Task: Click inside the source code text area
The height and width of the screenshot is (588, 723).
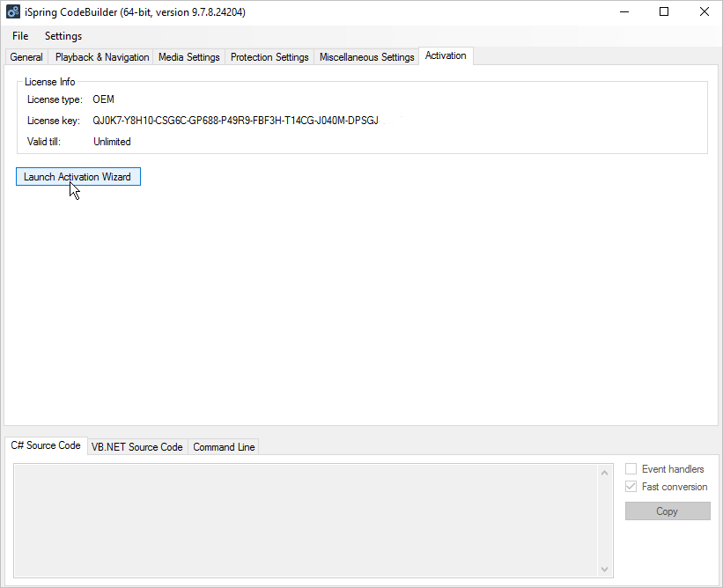Action: (306, 521)
